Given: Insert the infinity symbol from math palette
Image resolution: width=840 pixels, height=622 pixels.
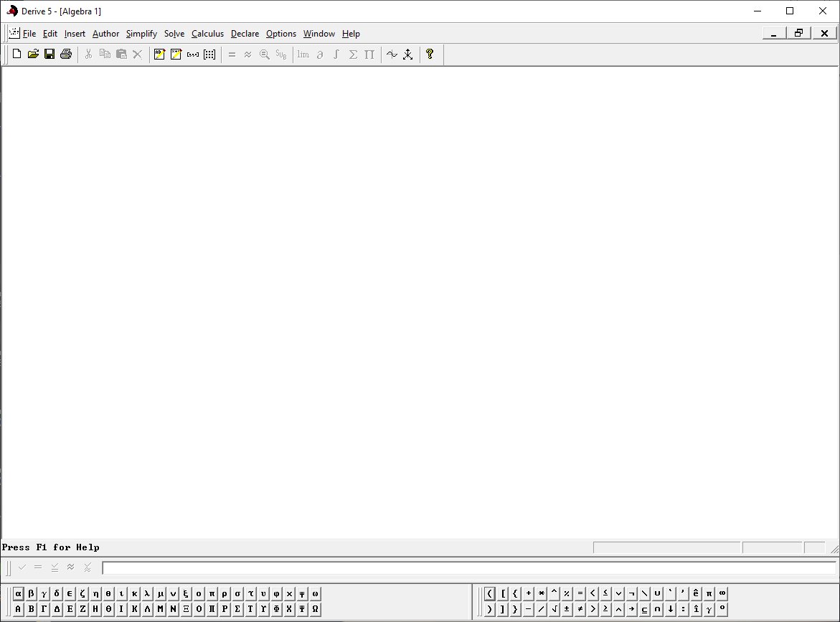Looking at the screenshot, I should 722,593.
